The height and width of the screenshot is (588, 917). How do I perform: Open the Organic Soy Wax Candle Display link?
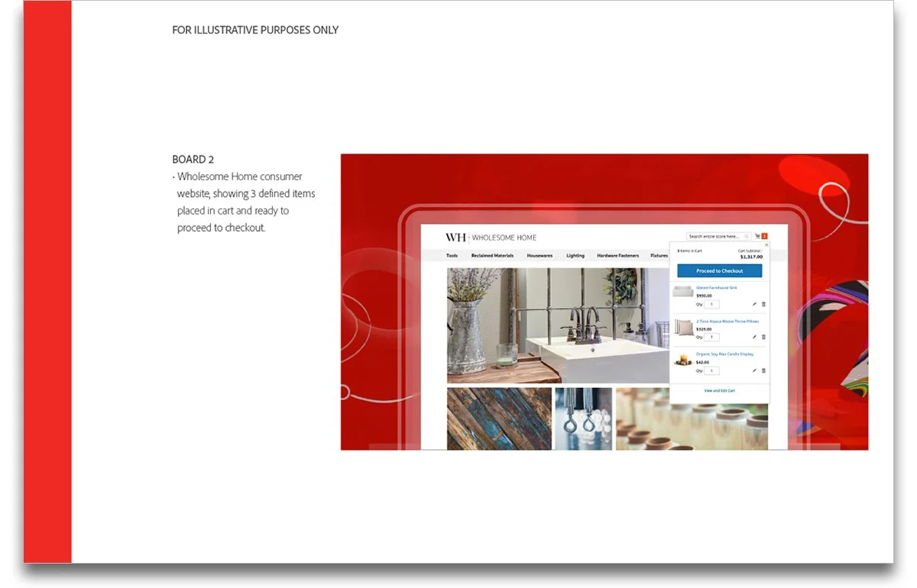point(724,354)
